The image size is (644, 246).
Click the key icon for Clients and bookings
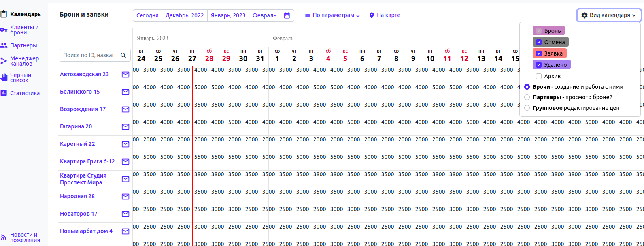point(4,30)
